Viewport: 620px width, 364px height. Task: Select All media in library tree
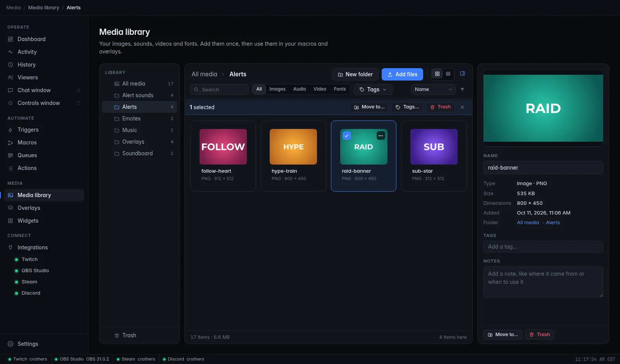(x=139, y=84)
